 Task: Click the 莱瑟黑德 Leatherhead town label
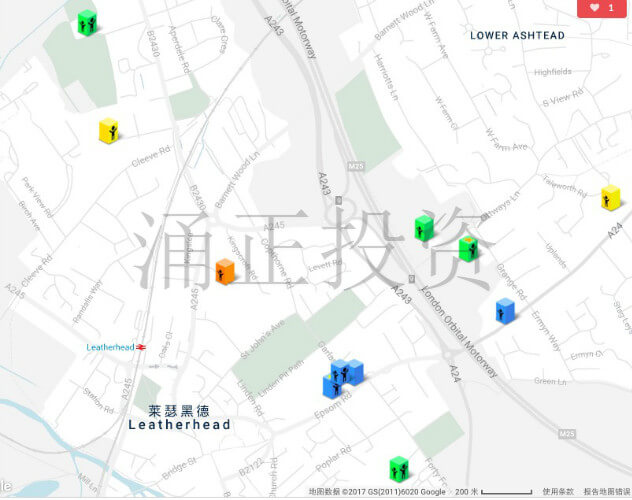[179, 418]
